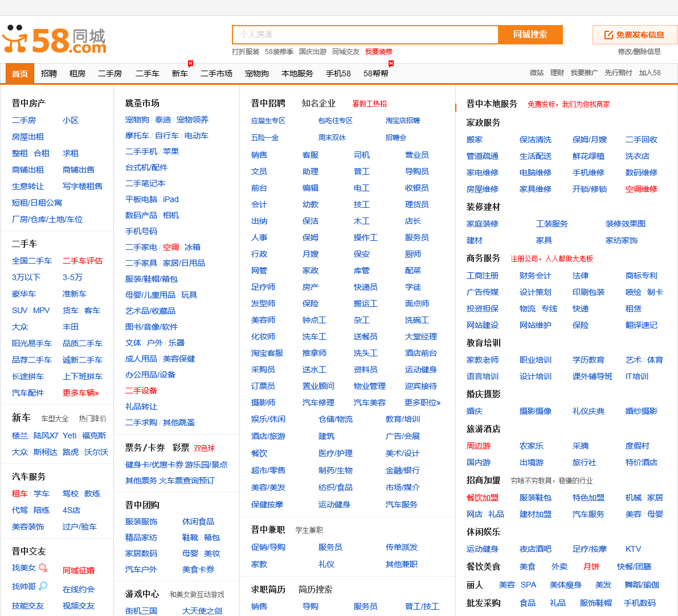Open the 台式机/配件 link
This screenshot has width=678, height=616.
tap(146, 167)
